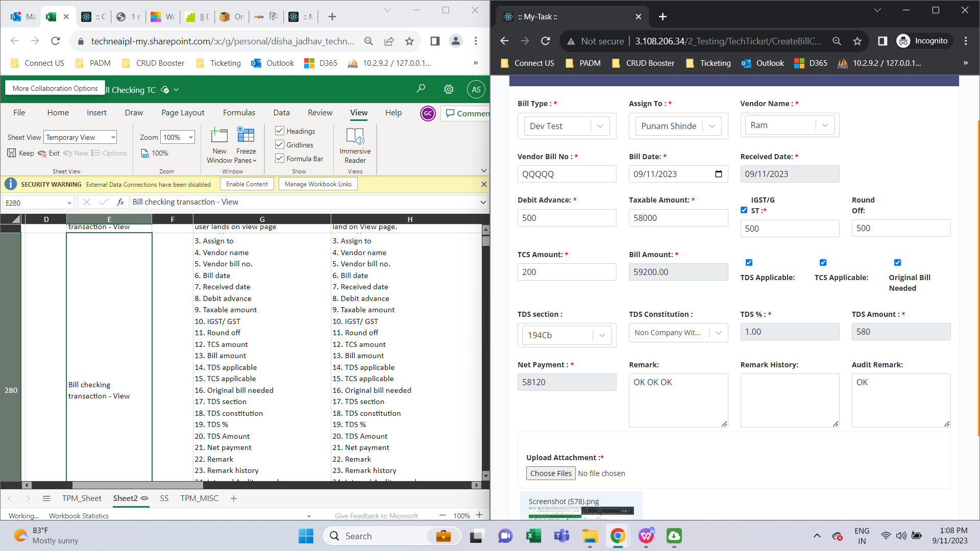The width and height of the screenshot is (980, 551).
Task: Click the Audit Remark text area
Action: click(x=901, y=400)
